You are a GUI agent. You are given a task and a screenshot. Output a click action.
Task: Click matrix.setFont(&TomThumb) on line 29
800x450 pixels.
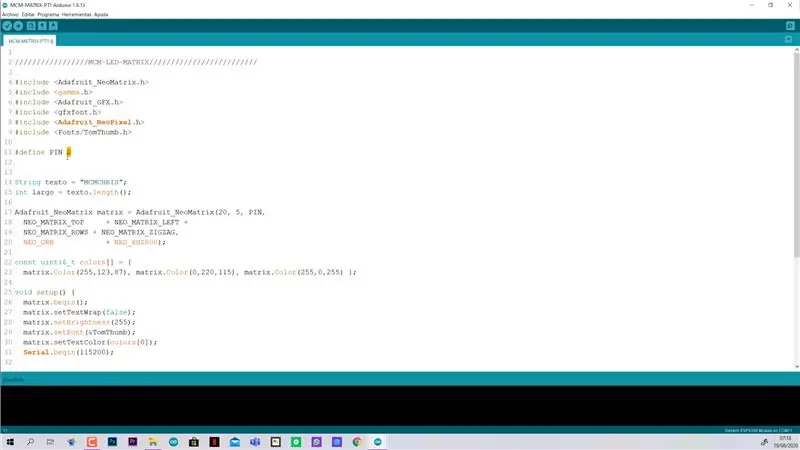[79, 332]
